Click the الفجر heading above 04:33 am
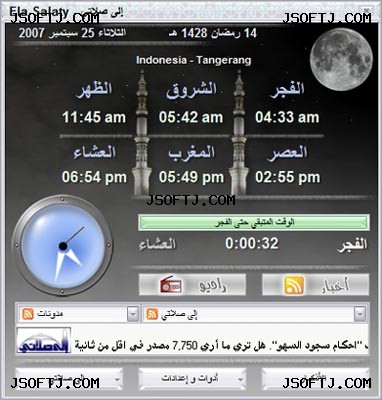 click(287, 90)
